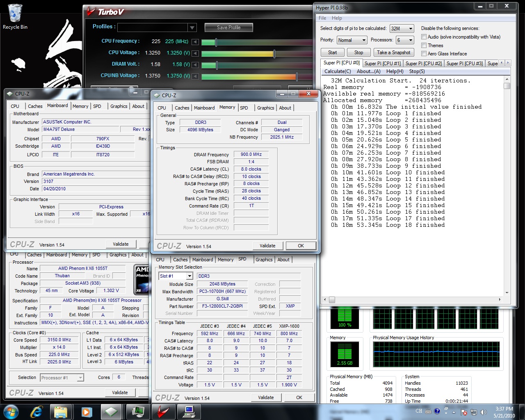Switch to Super PI [CPU #3] tab
Viewport: 525px width, 420px height.
464,64
